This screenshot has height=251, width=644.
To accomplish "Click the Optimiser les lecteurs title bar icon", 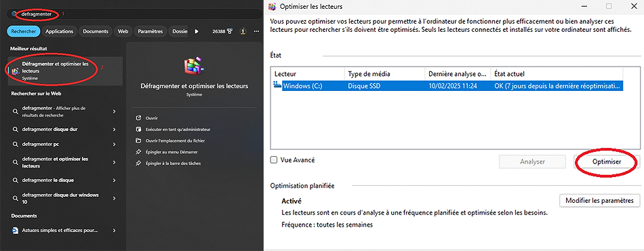I will (271, 6).
